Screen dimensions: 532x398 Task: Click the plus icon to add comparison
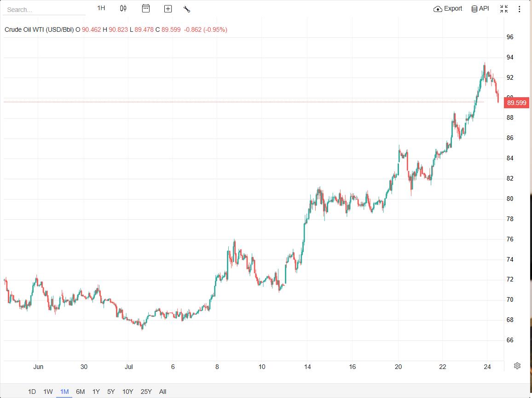point(168,9)
